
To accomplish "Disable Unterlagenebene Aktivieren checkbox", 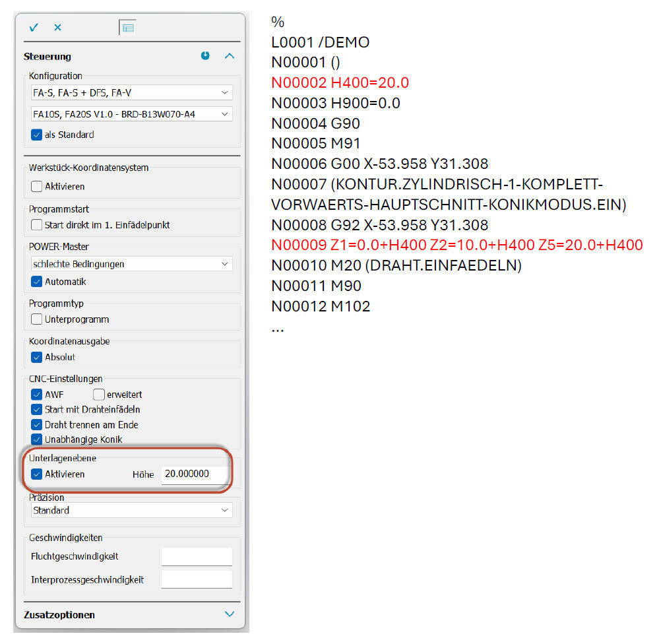I will point(37,474).
